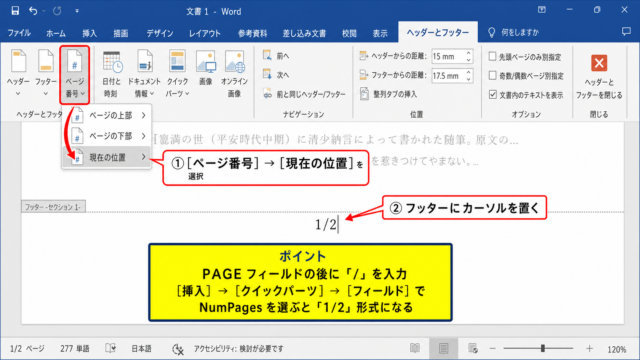Click the フッターからの距離 value field
The image size is (640, 360).
(448, 76)
